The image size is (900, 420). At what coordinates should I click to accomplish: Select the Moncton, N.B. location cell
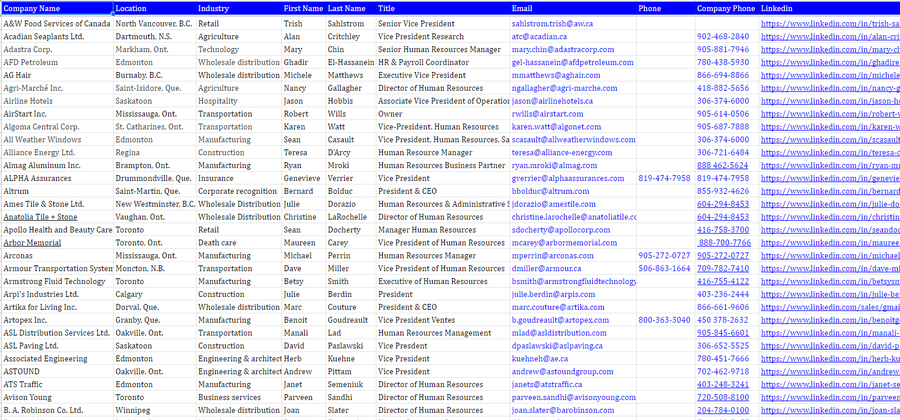click(155, 269)
